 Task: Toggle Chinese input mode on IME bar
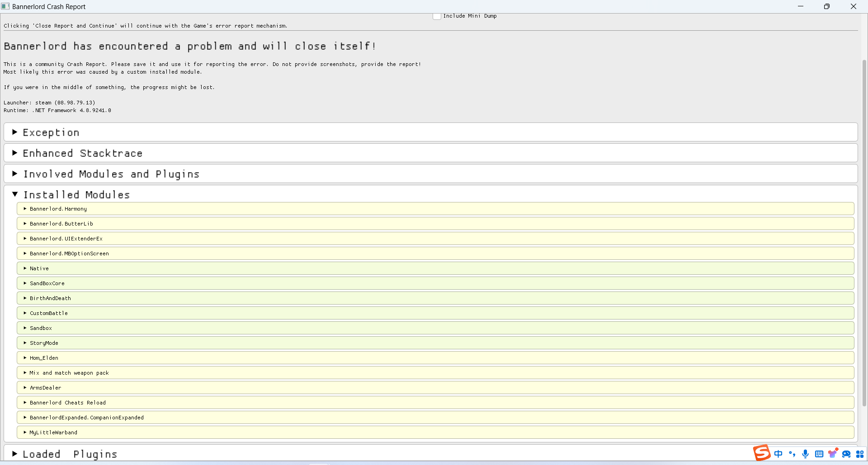coord(778,454)
